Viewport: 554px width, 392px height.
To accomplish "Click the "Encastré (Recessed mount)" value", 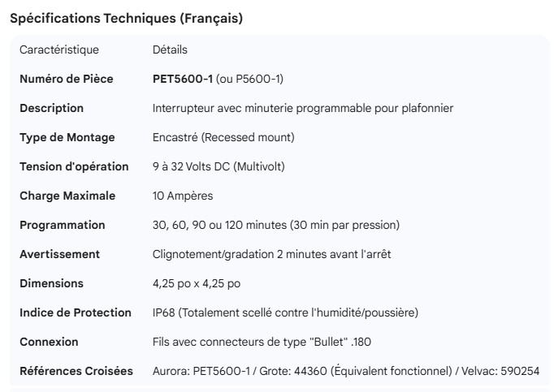I will click(223, 137).
